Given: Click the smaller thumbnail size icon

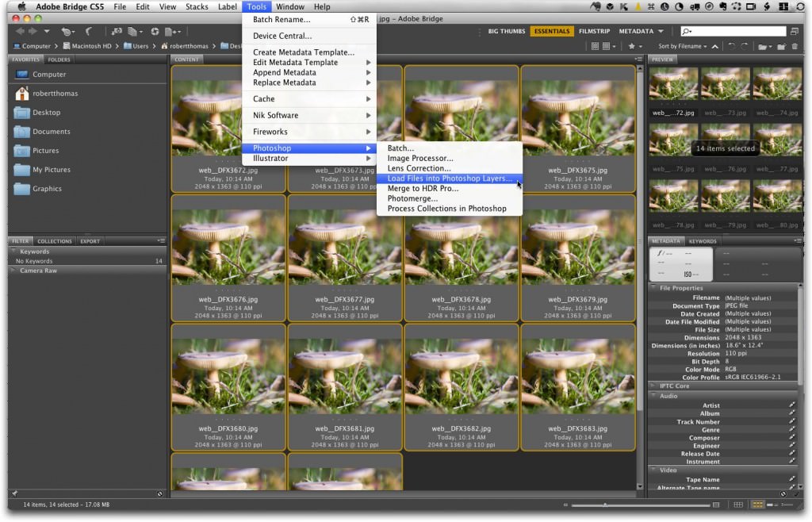Looking at the screenshot, I should coord(565,505).
